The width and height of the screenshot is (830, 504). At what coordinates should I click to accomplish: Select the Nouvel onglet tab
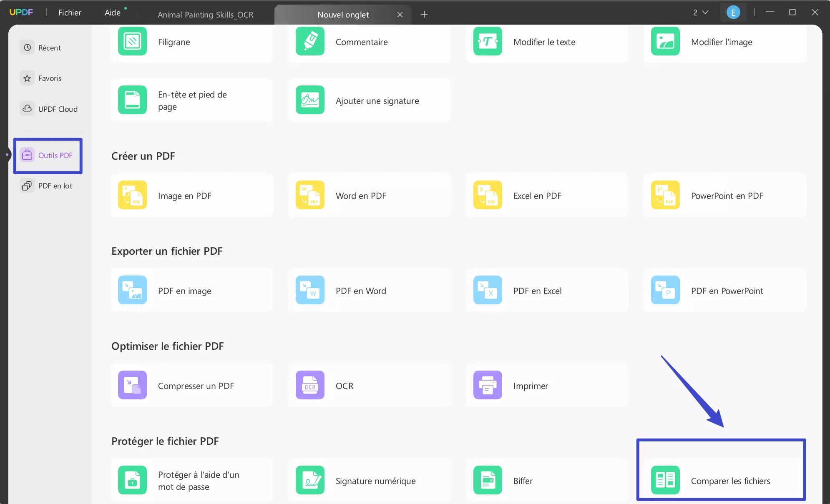click(343, 15)
